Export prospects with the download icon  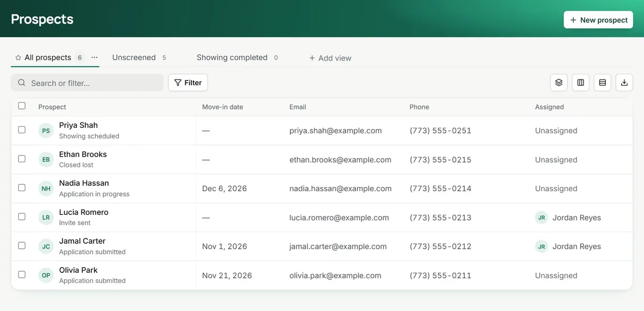(624, 83)
